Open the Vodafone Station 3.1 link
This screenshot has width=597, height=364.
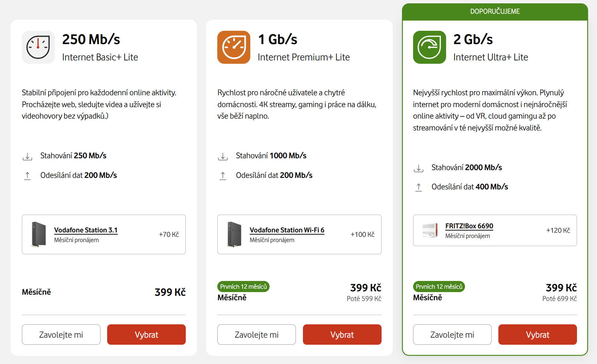[86, 230]
